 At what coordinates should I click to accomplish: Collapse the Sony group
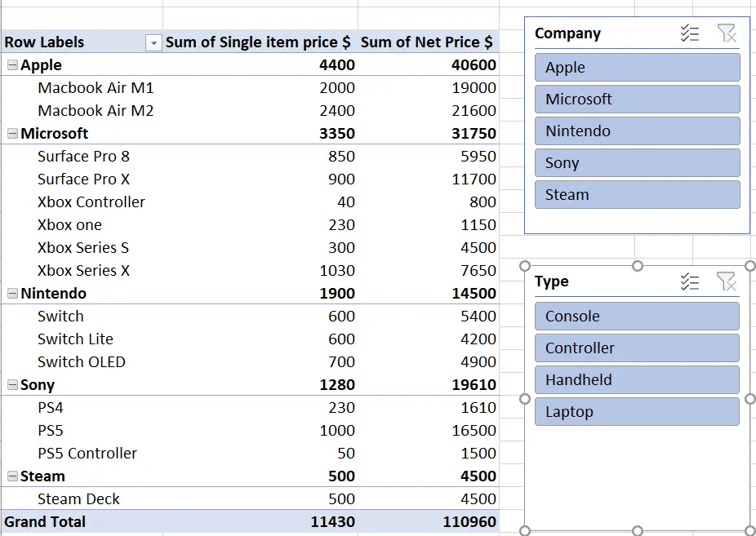pyautogui.click(x=12, y=385)
